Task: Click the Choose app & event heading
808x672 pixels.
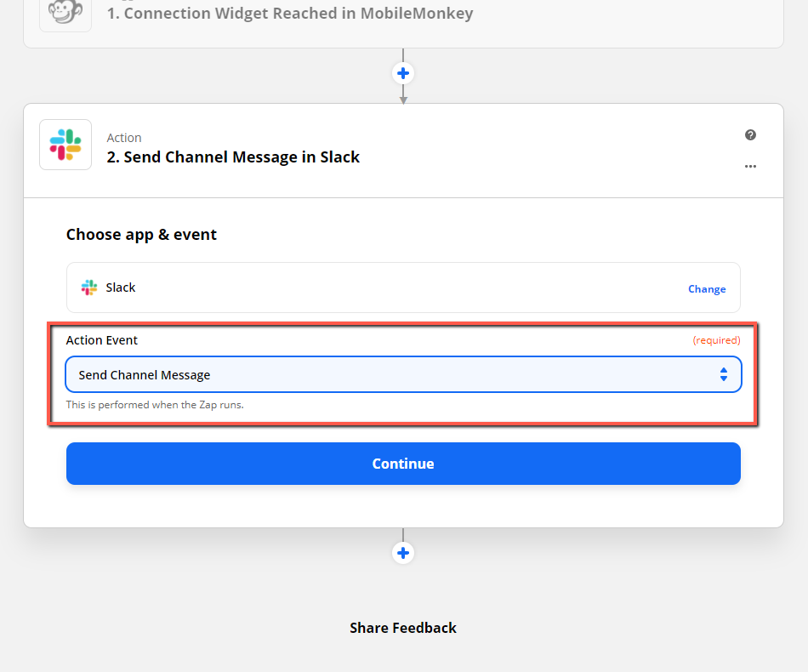Action: click(x=141, y=235)
